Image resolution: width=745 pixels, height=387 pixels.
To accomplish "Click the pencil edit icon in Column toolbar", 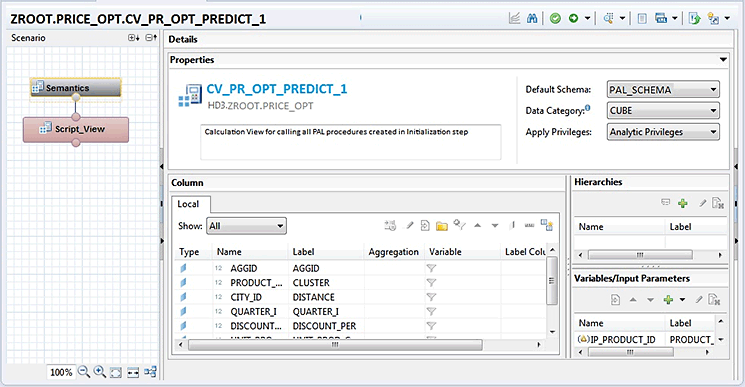I will [410, 226].
